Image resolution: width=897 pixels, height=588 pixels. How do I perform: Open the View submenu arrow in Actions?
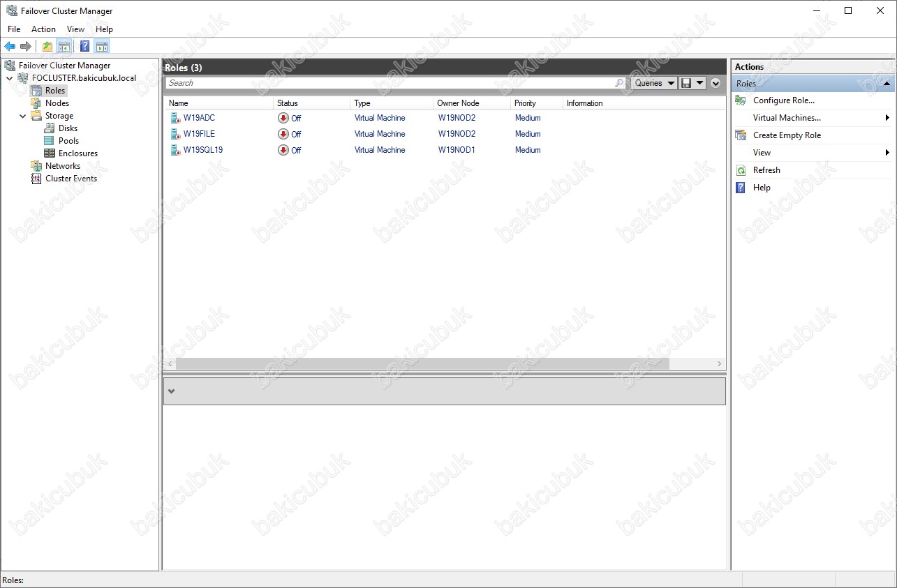pos(887,153)
